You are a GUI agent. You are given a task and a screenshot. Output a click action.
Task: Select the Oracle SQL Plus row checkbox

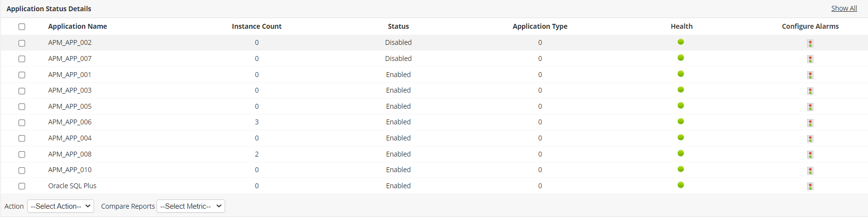click(22, 186)
